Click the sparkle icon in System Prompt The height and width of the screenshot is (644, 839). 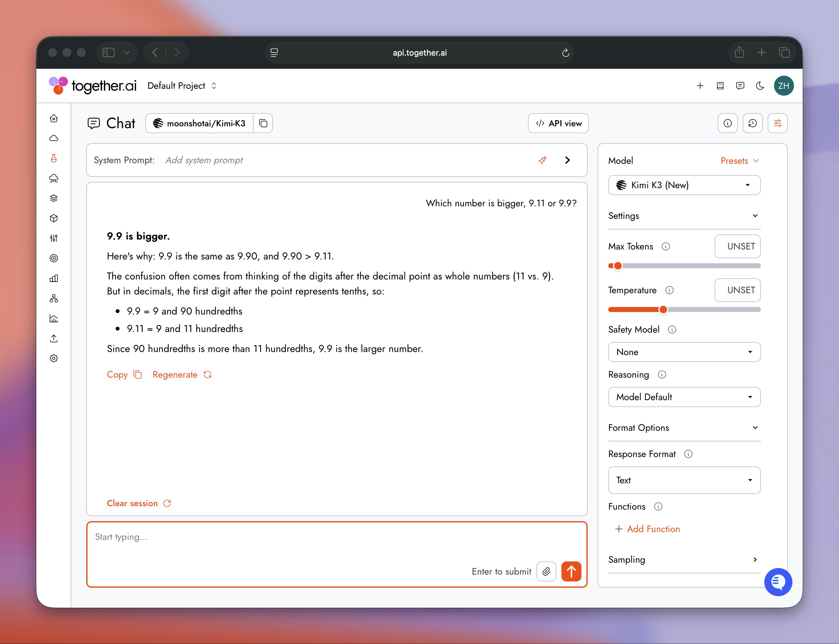[542, 160]
